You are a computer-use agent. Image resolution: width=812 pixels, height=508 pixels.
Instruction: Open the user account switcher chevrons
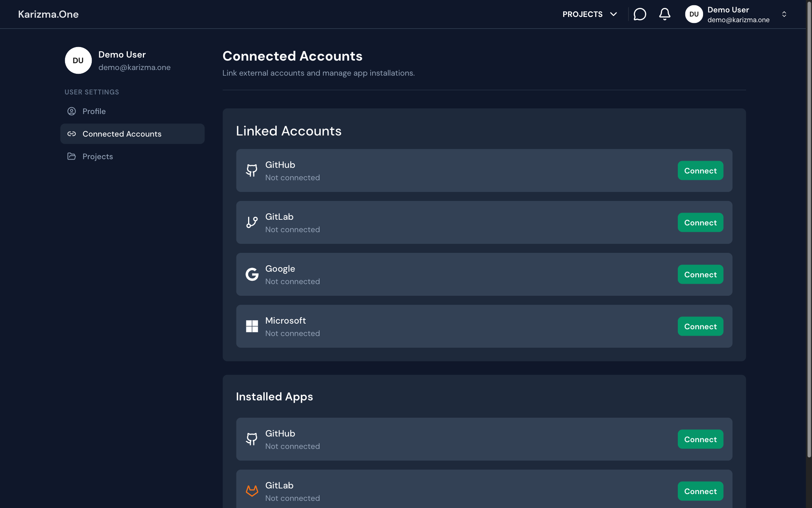point(784,14)
